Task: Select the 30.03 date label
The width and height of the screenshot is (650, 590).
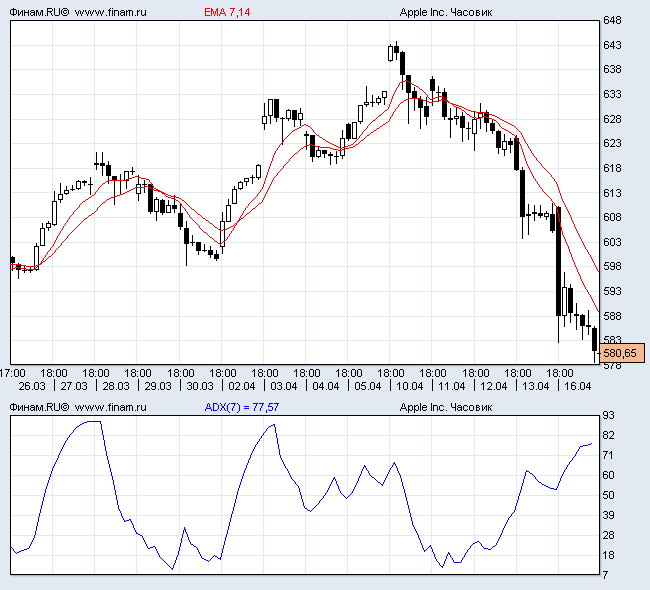Action: click(x=200, y=386)
